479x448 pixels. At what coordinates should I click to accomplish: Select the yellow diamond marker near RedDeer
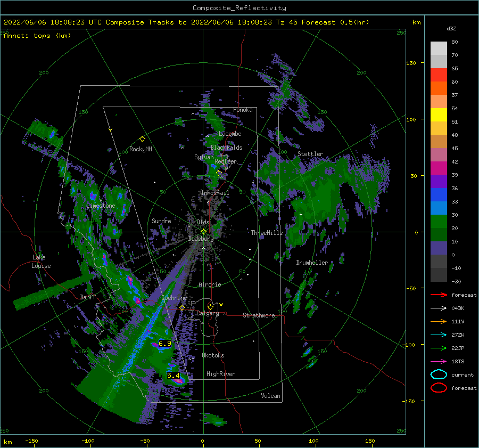pos(219,173)
